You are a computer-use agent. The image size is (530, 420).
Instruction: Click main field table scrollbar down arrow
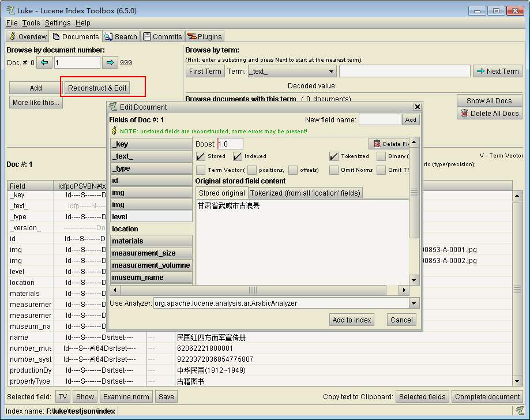point(517,381)
